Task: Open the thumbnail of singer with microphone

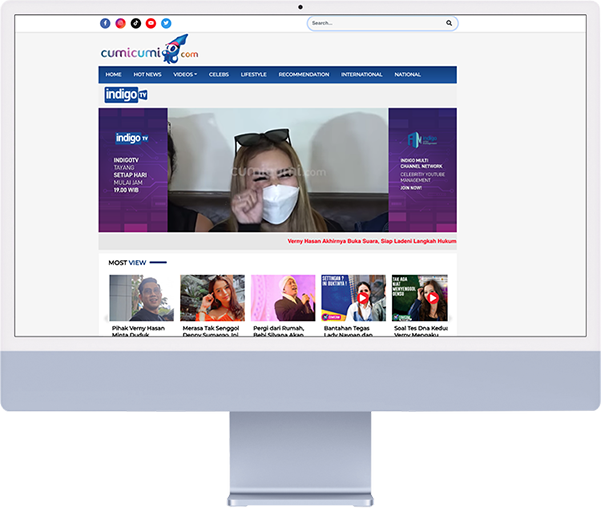Action: (283, 298)
